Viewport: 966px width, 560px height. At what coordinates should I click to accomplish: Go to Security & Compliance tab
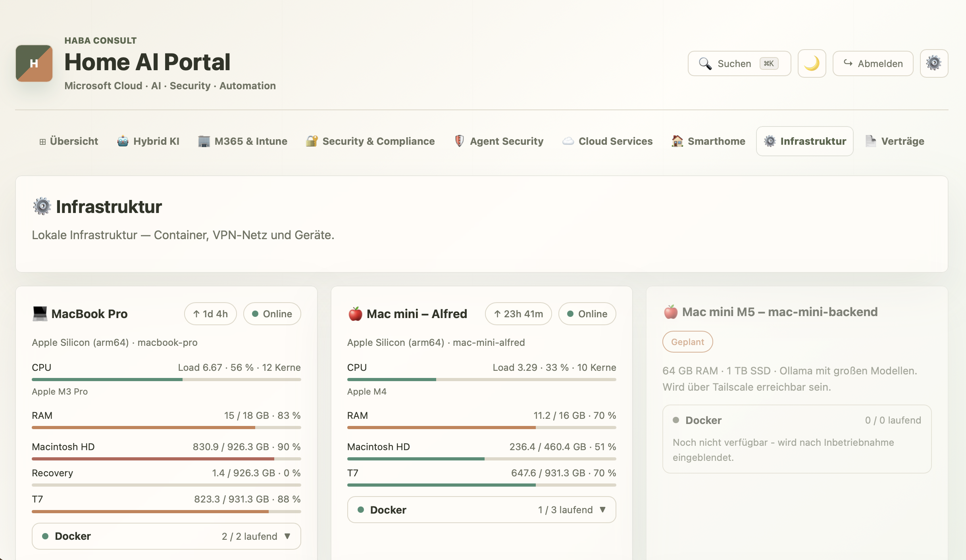click(370, 141)
